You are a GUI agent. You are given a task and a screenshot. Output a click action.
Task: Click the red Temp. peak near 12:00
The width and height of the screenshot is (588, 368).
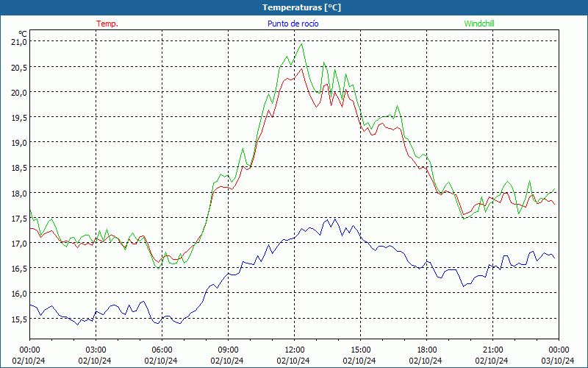(x=301, y=68)
